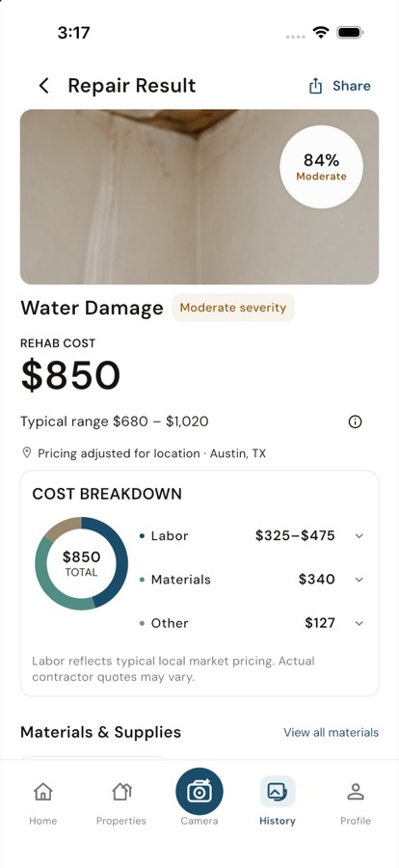
Task: Open the typical range info icon
Action: [x=356, y=421]
